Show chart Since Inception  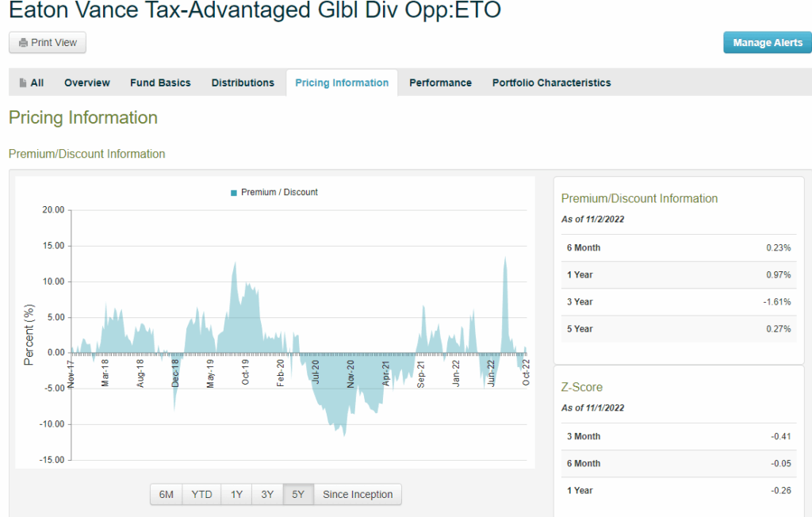358,494
